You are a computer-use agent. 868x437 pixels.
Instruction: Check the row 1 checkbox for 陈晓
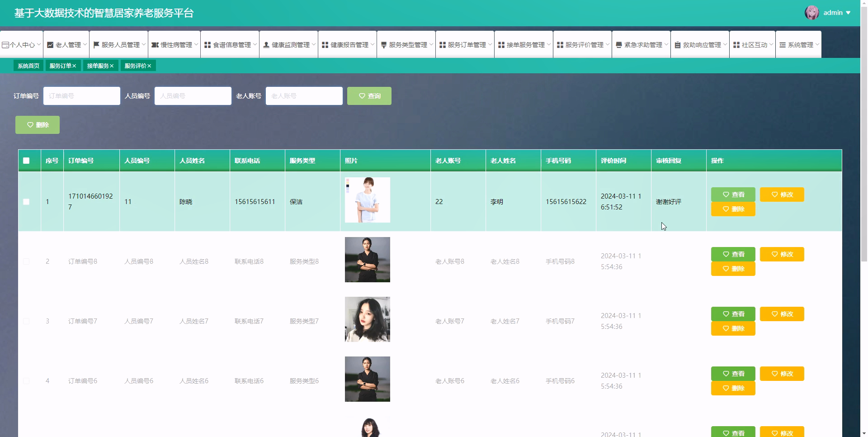26,202
